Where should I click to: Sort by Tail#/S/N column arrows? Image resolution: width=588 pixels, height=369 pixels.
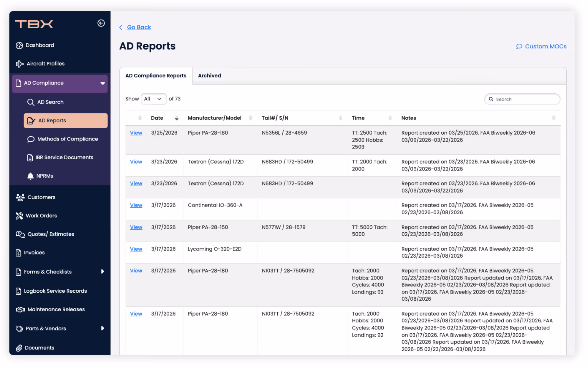340,118
